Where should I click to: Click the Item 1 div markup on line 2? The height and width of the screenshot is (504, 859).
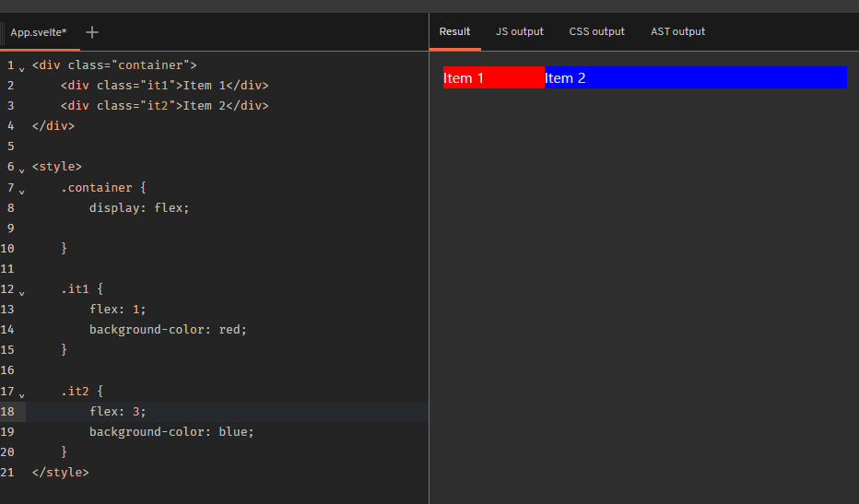164,86
